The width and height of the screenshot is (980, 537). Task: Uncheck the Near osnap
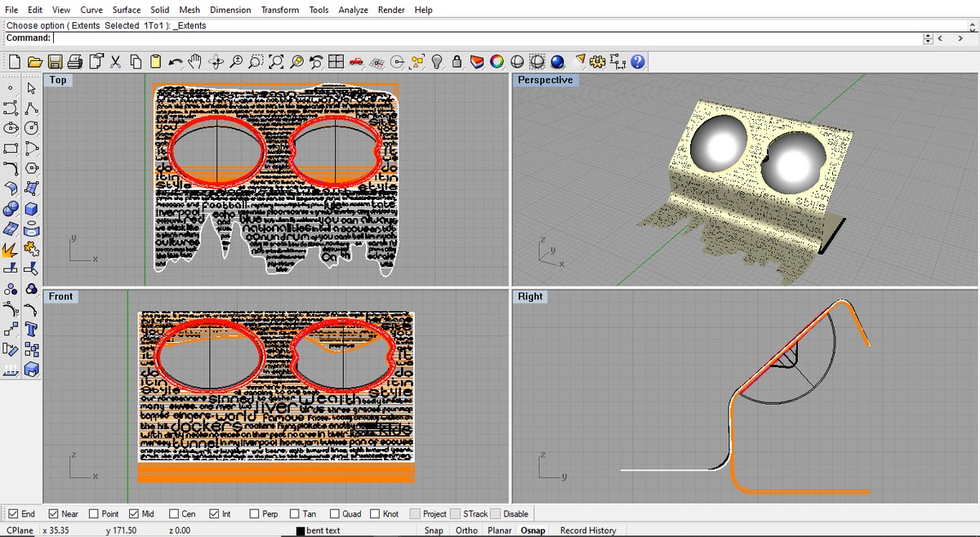pyautogui.click(x=53, y=514)
